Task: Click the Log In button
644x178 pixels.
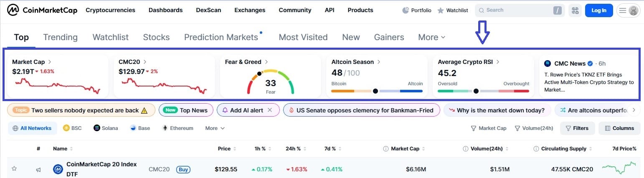Action: click(599, 10)
